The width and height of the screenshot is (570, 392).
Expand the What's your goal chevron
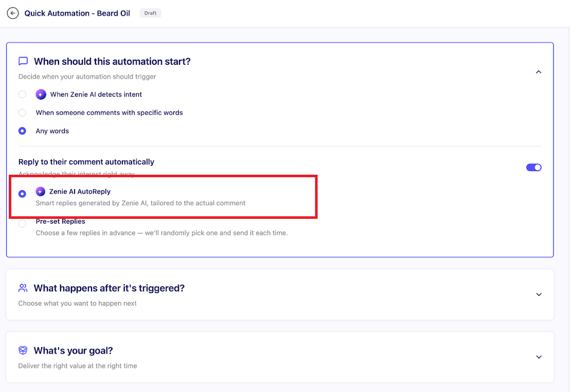tap(539, 357)
